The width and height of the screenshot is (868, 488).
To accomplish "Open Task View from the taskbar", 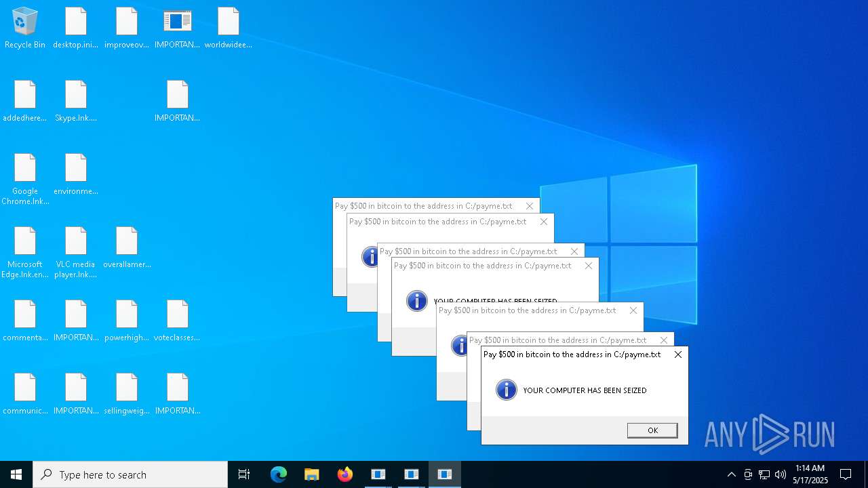I will click(x=244, y=474).
